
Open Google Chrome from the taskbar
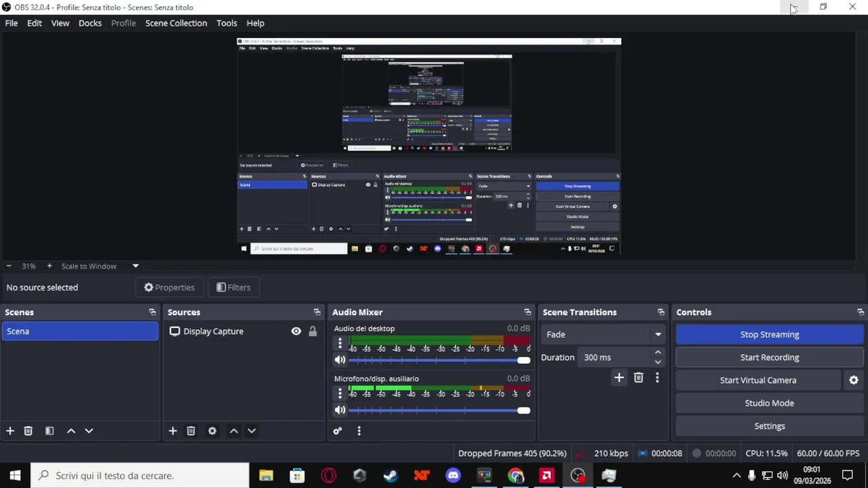point(515,476)
